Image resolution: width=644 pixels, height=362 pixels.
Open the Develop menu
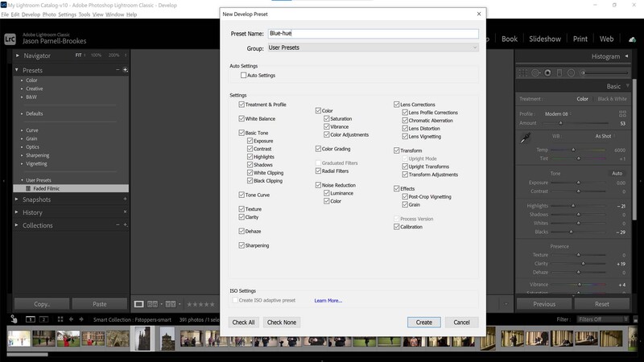click(x=31, y=14)
